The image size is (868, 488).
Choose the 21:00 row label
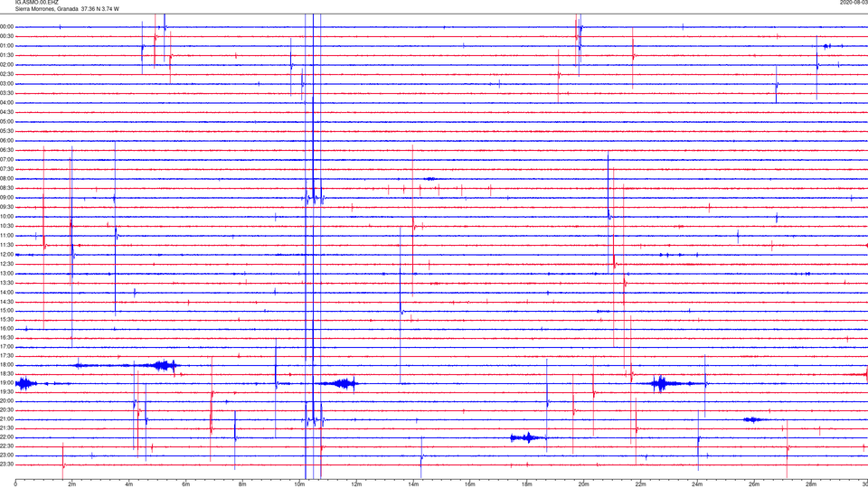[7, 419]
